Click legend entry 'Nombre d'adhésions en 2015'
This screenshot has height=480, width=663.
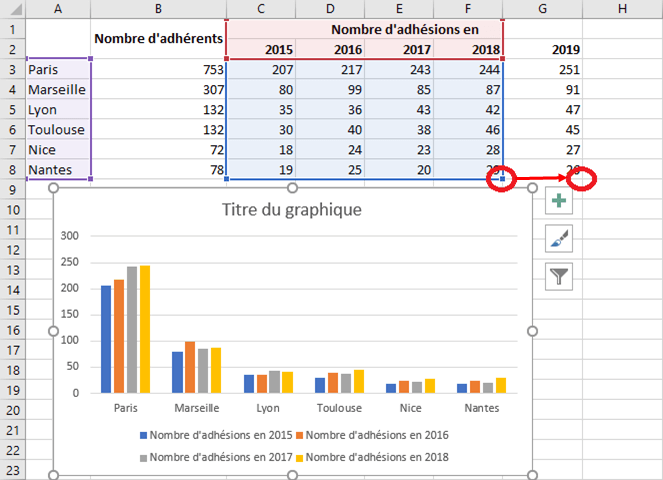[x=216, y=435]
